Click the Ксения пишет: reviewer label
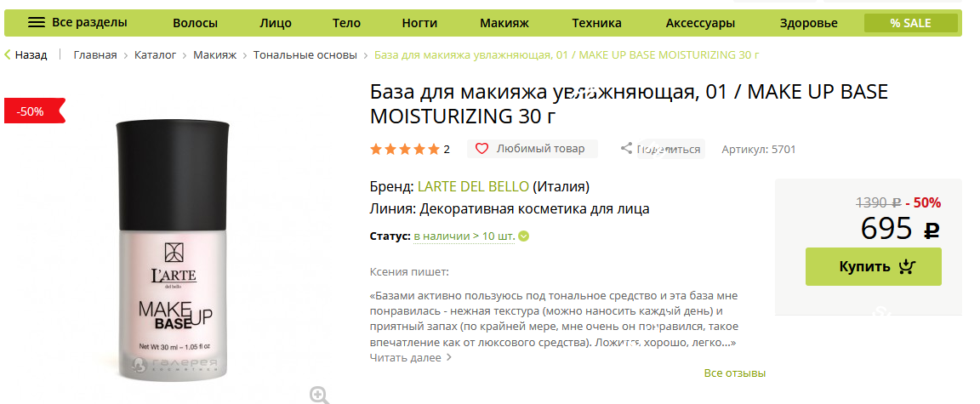980x404 pixels. (409, 271)
